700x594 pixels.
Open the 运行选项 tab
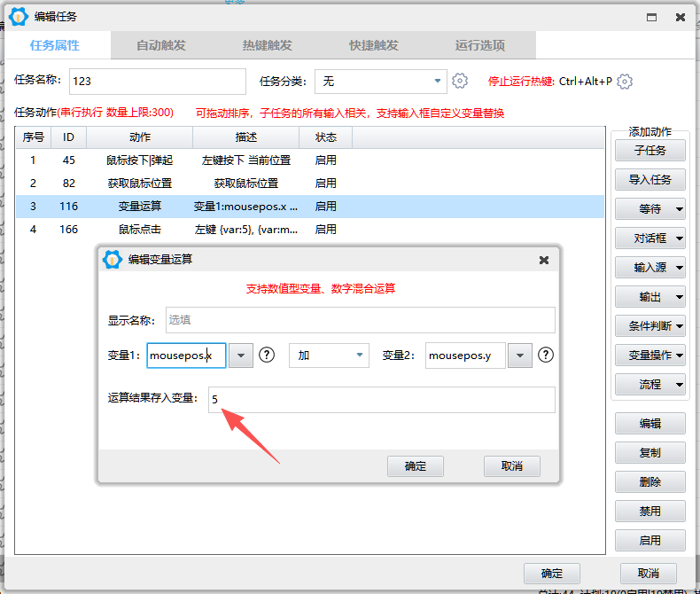[x=479, y=45]
